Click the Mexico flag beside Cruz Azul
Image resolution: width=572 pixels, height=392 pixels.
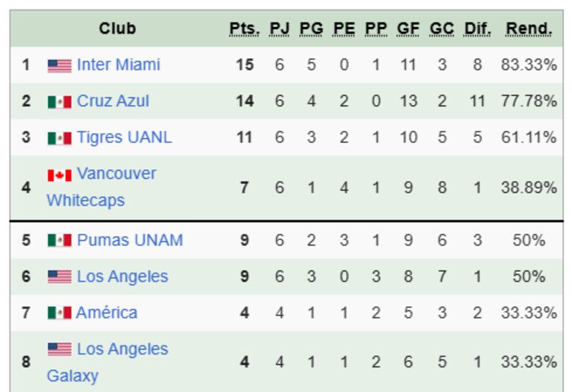(59, 102)
